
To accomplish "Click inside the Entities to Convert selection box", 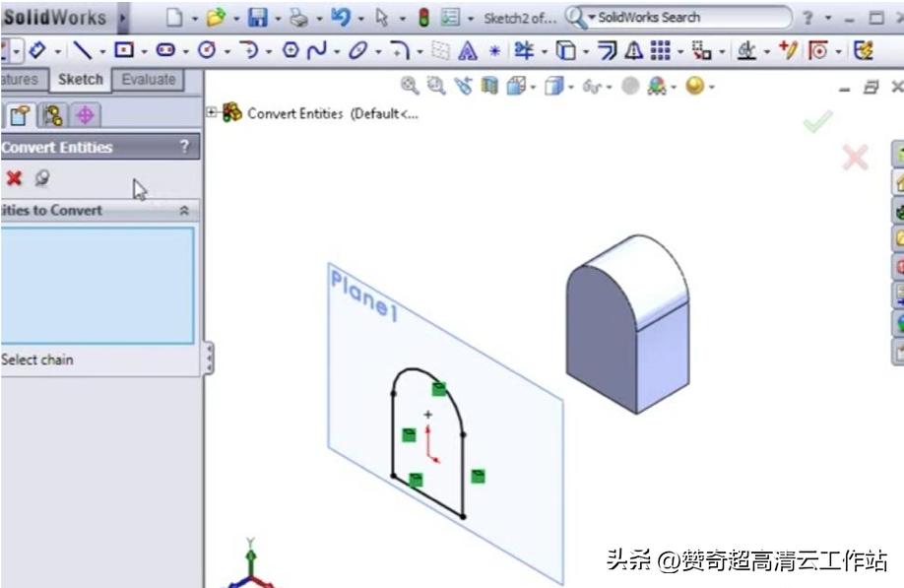I will coord(97,286).
